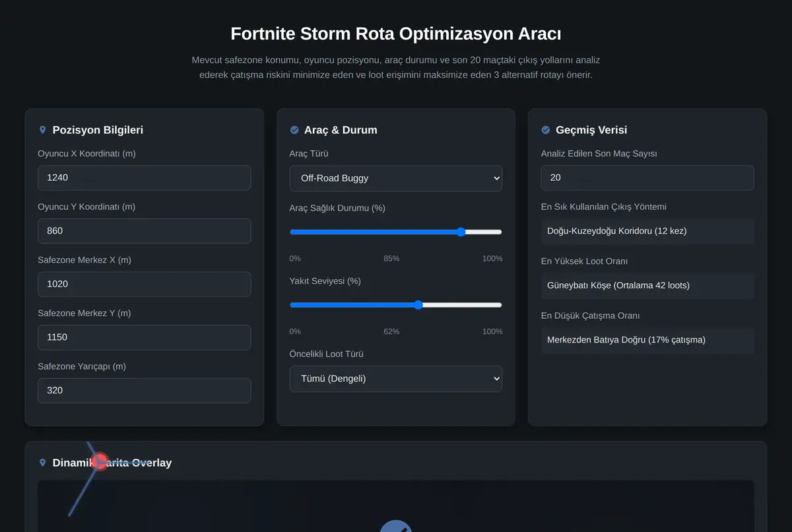Click the '62%' fuel value label
The height and width of the screenshot is (532, 792).
click(x=391, y=331)
